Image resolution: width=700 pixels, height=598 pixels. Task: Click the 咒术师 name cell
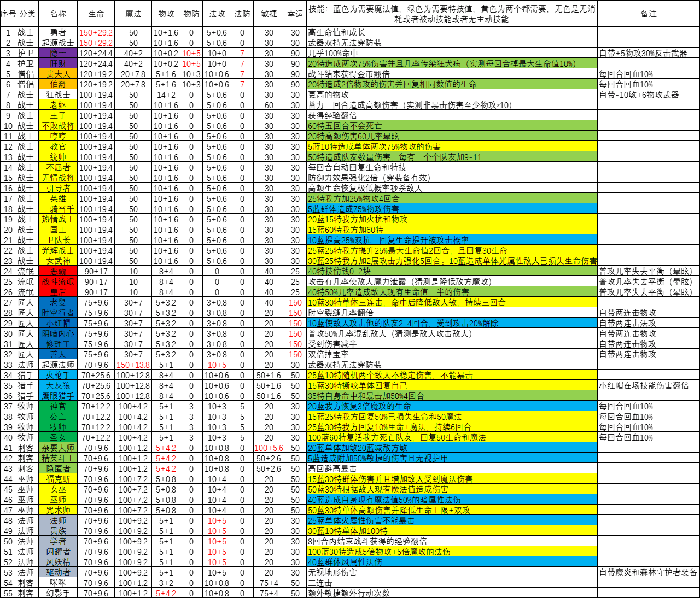[58, 510]
